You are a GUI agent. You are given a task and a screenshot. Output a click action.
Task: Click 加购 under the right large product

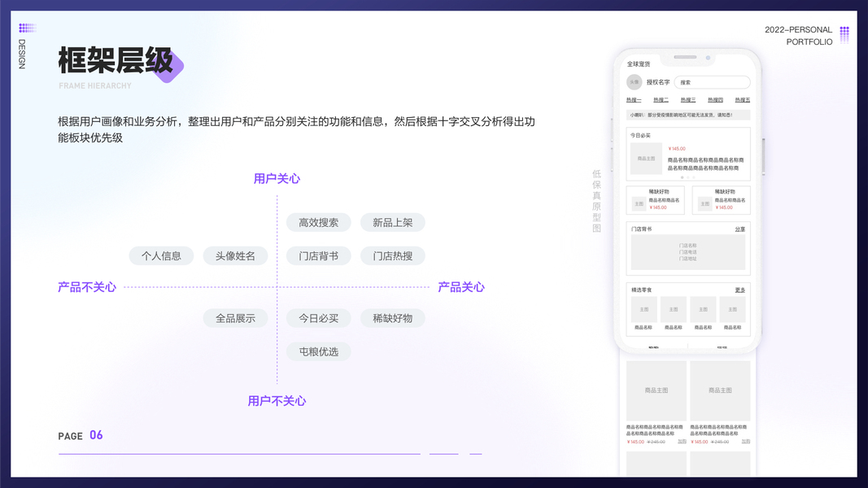click(x=746, y=442)
